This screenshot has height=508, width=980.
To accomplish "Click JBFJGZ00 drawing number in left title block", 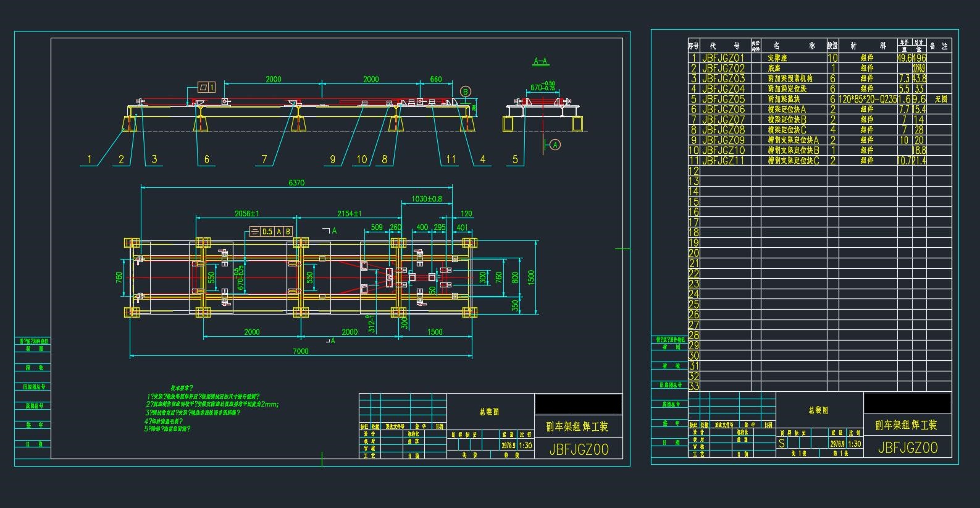I will pos(579,450).
